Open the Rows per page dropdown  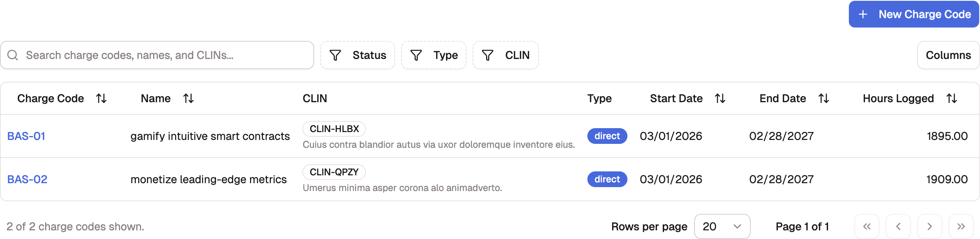pyautogui.click(x=722, y=226)
